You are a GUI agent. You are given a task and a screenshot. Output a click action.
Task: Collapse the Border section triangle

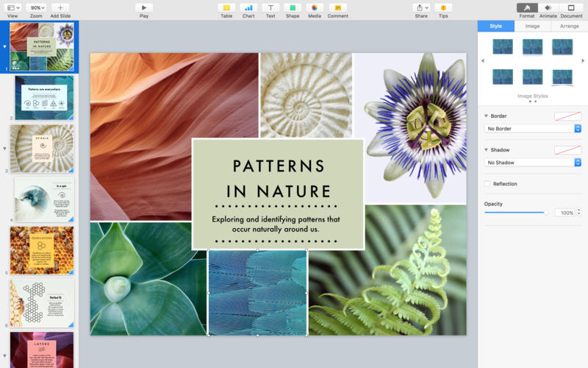click(x=486, y=116)
